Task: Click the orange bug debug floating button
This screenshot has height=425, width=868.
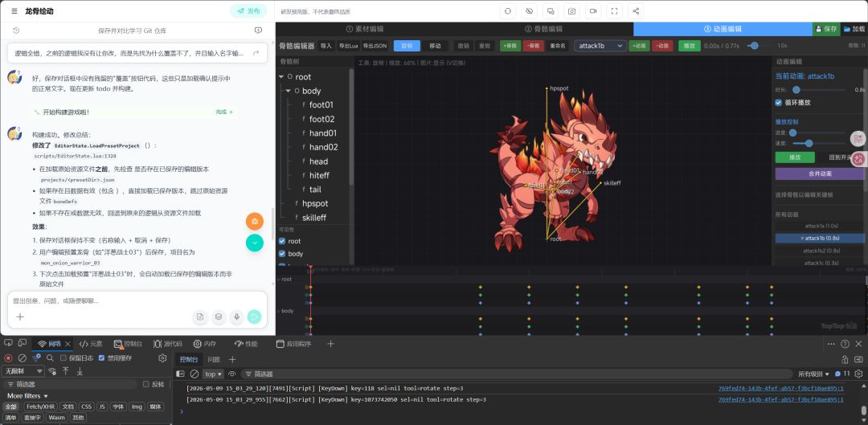Action: point(255,222)
